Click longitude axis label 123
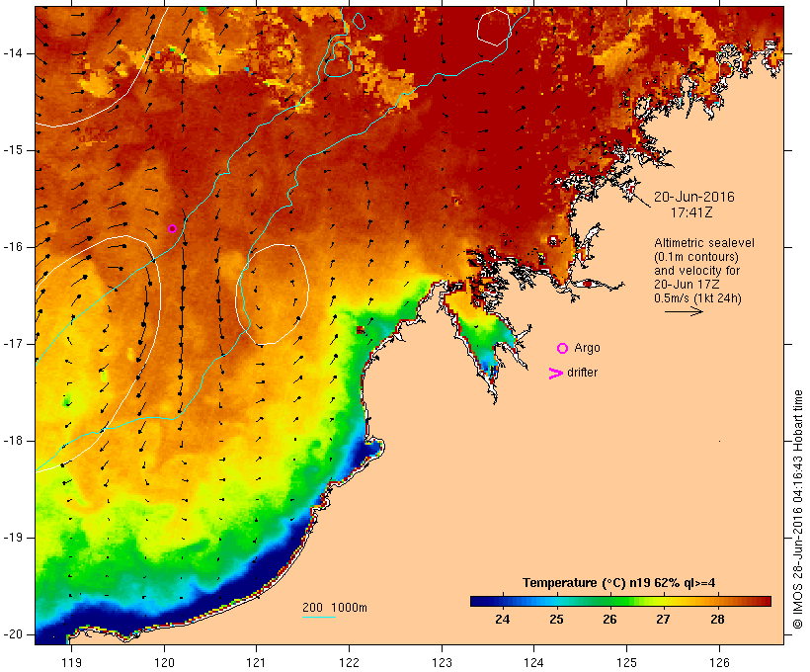This screenshot has height=672, width=810. tap(442, 663)
